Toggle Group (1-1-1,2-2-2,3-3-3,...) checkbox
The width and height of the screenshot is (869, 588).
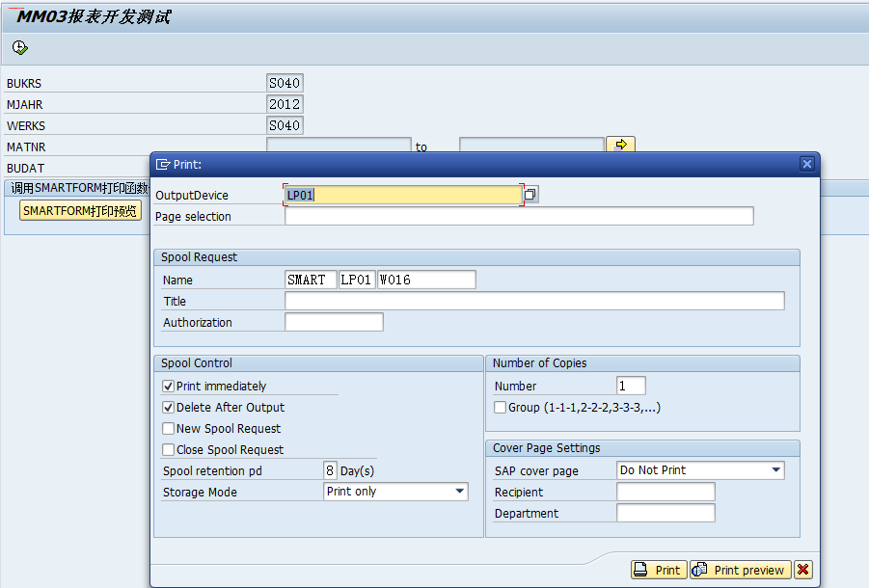[500, 408]
